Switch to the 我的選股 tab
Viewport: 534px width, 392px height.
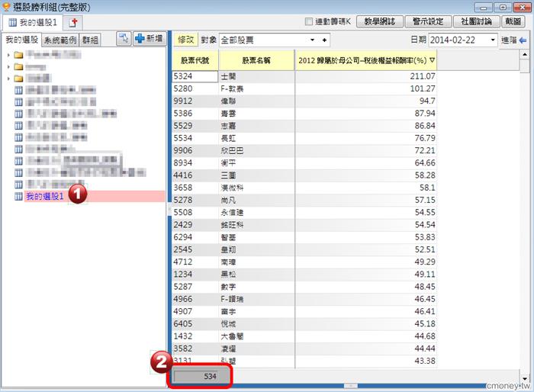tap(22, 40)
